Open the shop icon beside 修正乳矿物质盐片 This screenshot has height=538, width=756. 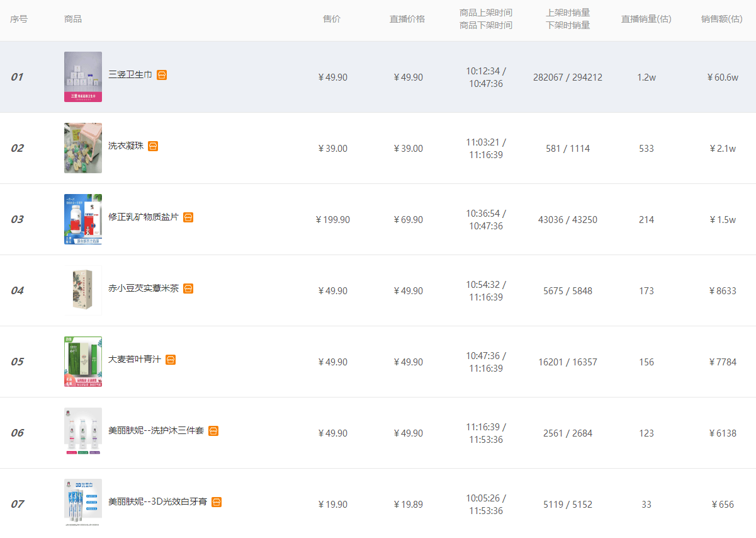[x=188, y=217]
